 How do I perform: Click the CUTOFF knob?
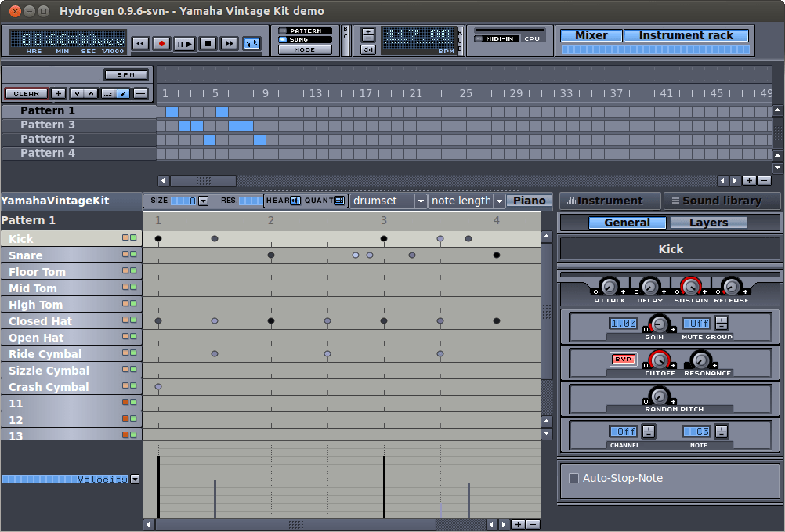point(660,360)
